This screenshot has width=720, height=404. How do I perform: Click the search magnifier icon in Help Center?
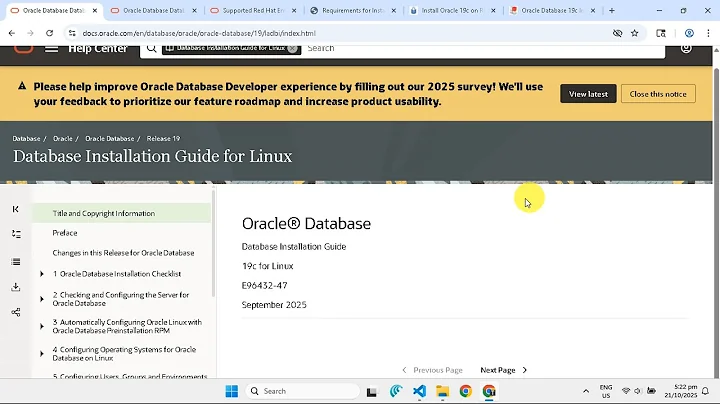click(152, 48)
